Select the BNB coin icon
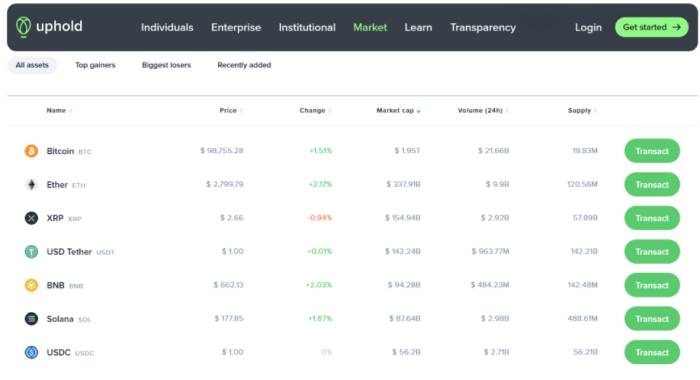 click(31, 285)
